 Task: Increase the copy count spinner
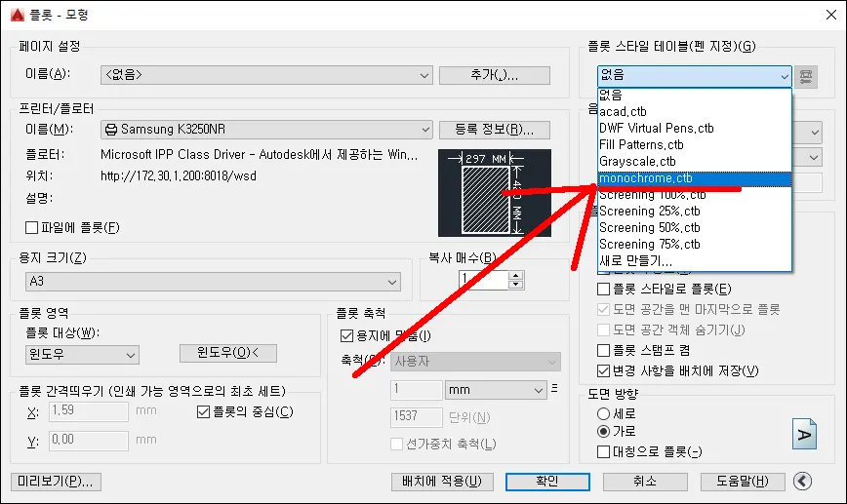click(516, 275)
